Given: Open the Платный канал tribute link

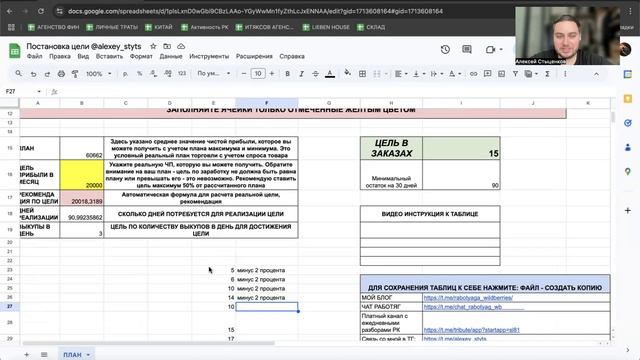Looking at the screenshot, I should click(471, 330).
